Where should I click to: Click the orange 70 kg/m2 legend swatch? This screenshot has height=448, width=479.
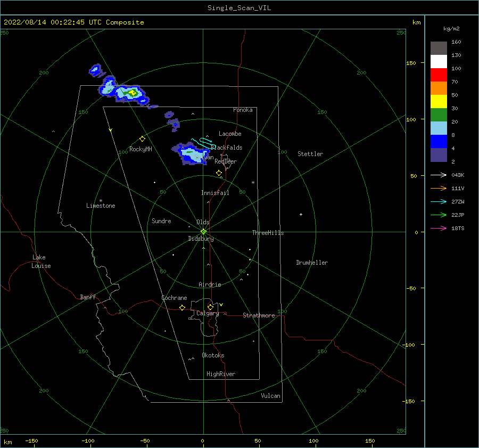point(439,88)
